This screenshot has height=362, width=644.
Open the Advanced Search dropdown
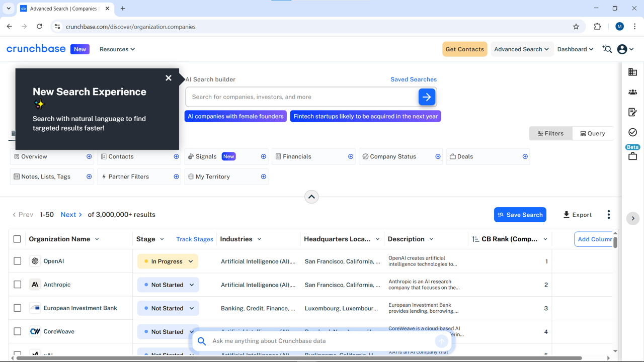click(x=522, y=49)
